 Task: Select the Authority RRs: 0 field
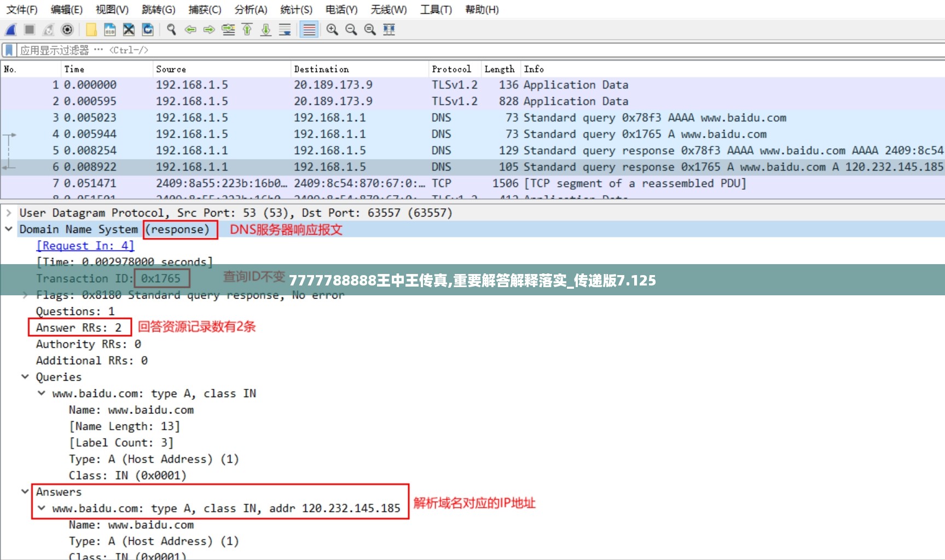pos(89,344)
